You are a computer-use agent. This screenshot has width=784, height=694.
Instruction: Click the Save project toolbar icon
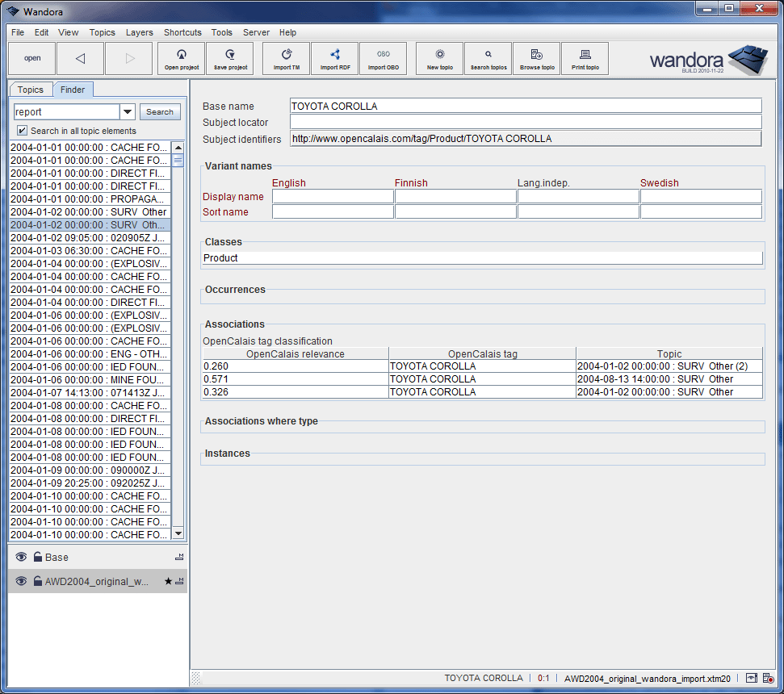(229, 57)
